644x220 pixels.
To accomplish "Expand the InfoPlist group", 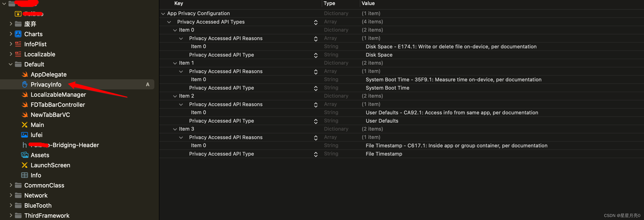I will 11,44.
